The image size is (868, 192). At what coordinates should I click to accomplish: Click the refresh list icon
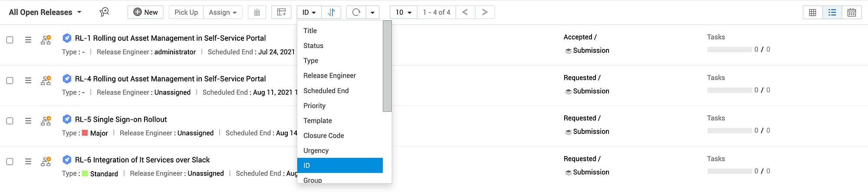pos(356,12)
